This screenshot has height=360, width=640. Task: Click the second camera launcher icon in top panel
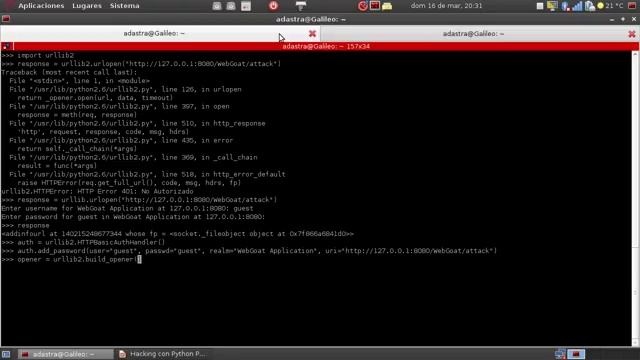[x=231, y=6]
